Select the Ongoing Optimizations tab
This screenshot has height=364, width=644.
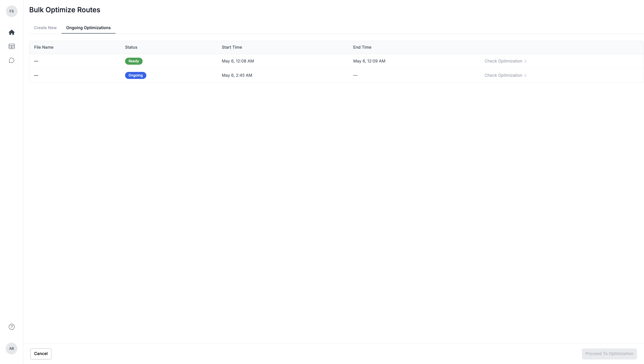(88, 28)
